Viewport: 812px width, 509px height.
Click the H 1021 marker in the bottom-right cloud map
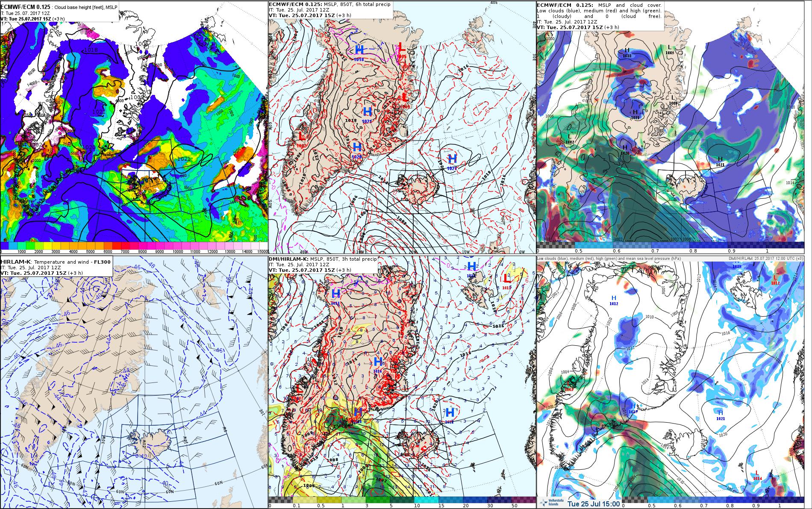(721, 415)
